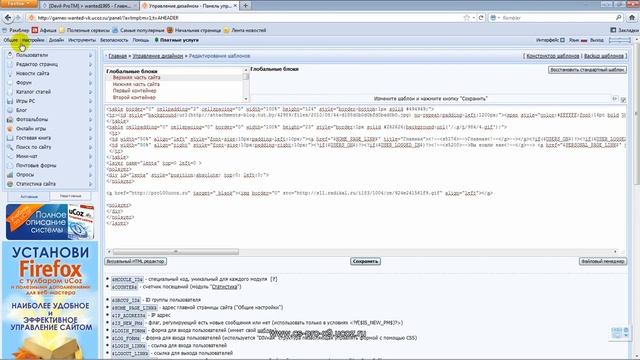Image resolution: width=640 pixels, height=360 pixels.
Task: Click the Онлайн игры sidebar icon
Action: pos(10,129)
